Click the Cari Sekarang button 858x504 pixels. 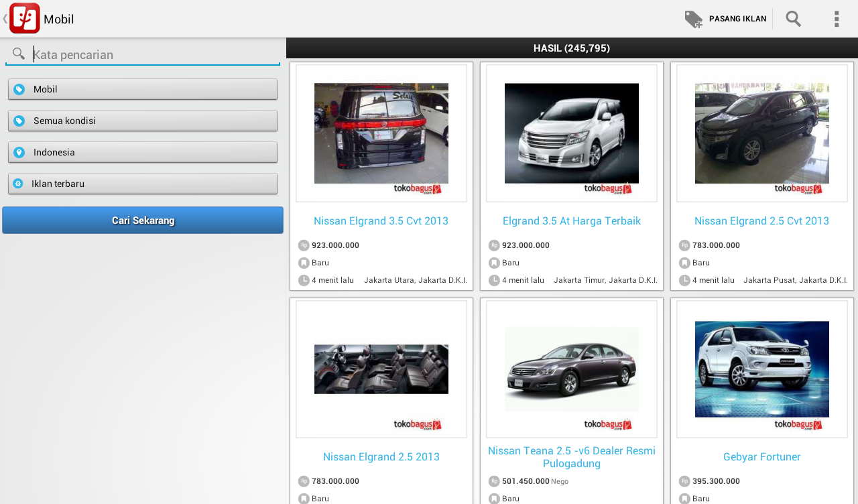pos(143,220)
